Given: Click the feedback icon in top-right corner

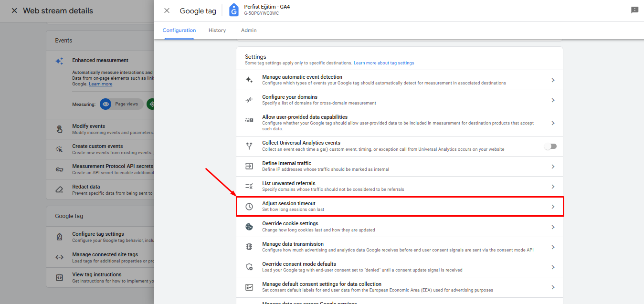Looking at the screenshot, I should coord(634,10).
